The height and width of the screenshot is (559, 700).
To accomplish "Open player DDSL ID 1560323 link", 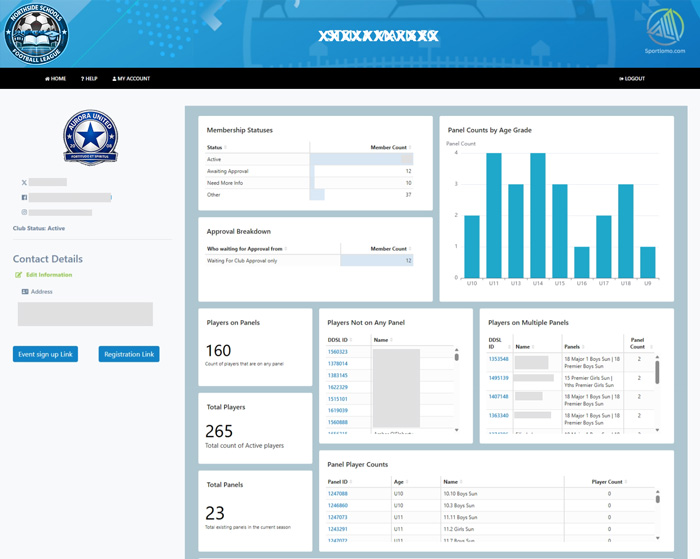I will pyautogui.click(x=338, y=352).
